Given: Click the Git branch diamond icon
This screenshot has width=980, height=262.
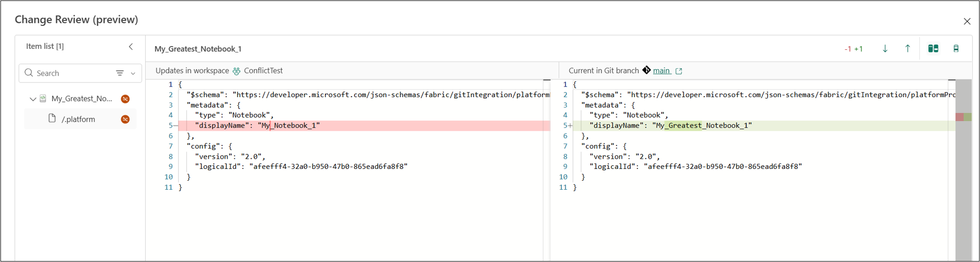Looking at the screenshot, I should (646, 70).
